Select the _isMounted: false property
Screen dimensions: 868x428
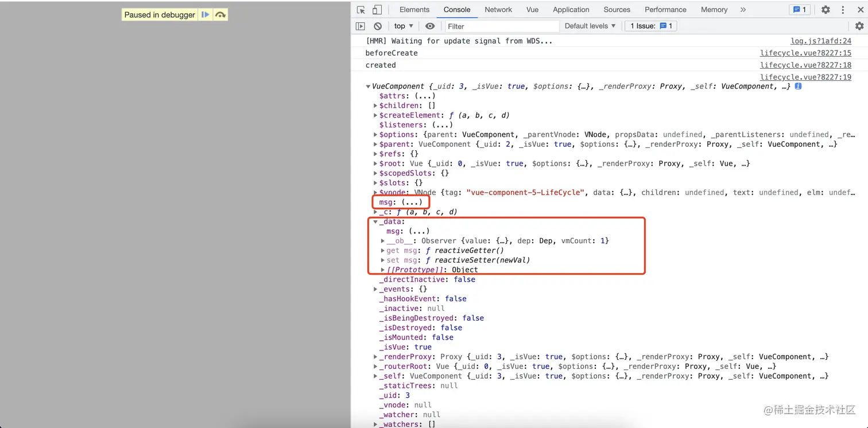click(416, 337)
